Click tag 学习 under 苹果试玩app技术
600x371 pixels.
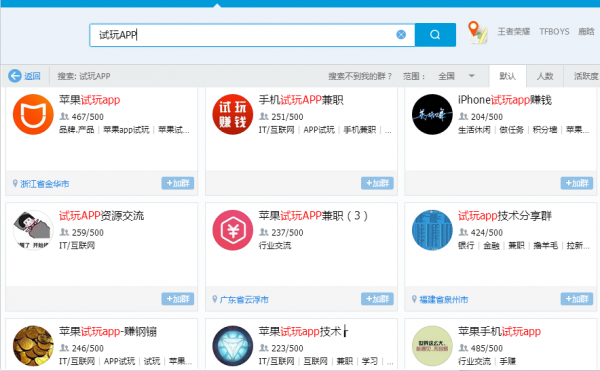click(x=370, y=361)
